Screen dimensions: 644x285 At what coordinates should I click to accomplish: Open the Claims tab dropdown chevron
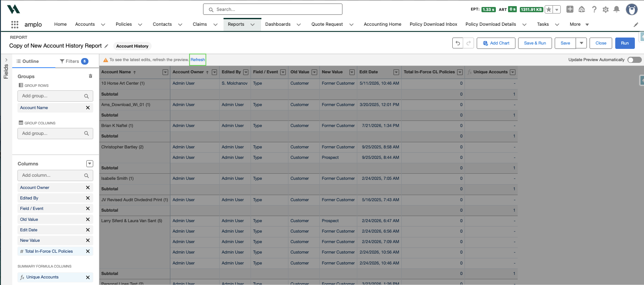tap(215, 24)
